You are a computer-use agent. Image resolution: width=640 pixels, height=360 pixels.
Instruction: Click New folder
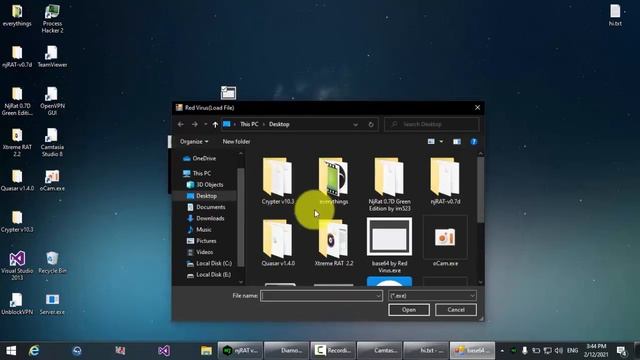[236, 142]
